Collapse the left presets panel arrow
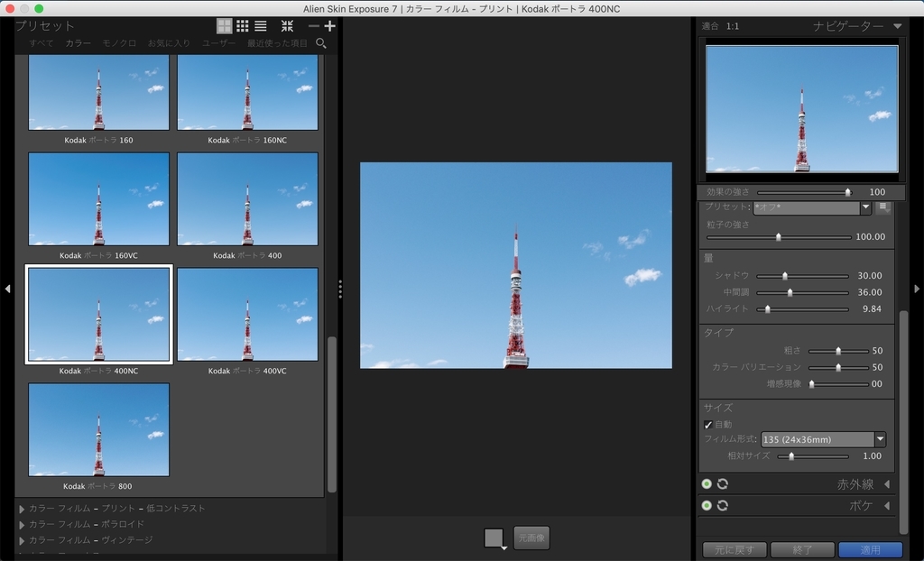Image resolution: width=924 pixels, height=561 pixels. coord(7,289)
